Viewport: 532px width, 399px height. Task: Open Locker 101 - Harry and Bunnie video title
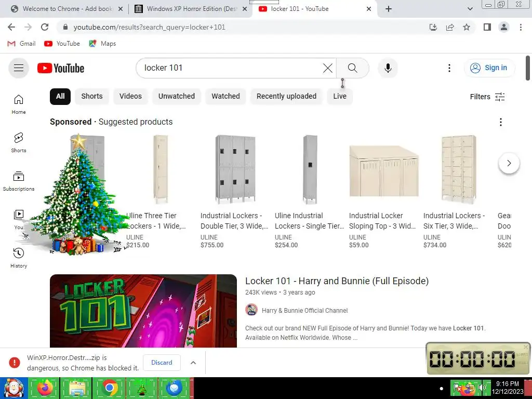pos(337,281)
